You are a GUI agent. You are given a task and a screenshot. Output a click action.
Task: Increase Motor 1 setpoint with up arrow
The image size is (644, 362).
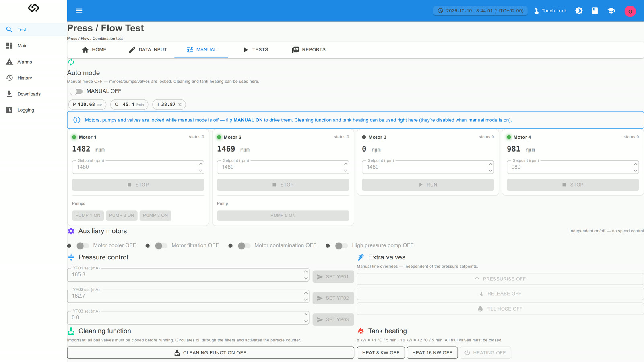click(201, 164)
